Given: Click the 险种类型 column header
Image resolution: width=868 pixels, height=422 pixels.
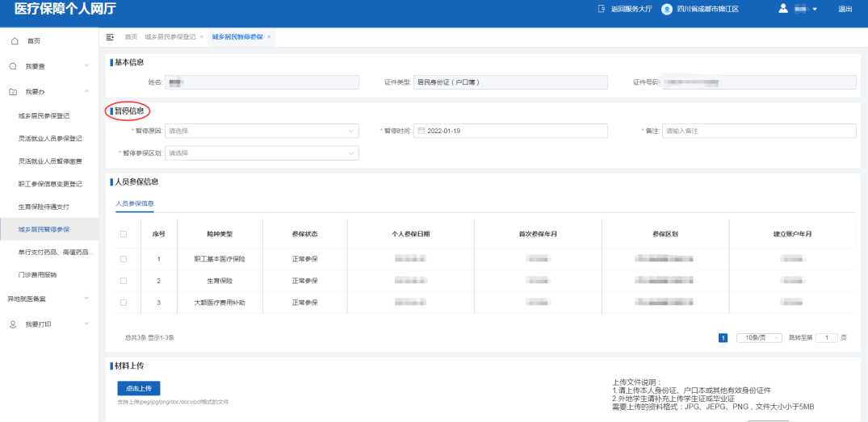Looking at the screenshot, I should [x=220, y=234].
